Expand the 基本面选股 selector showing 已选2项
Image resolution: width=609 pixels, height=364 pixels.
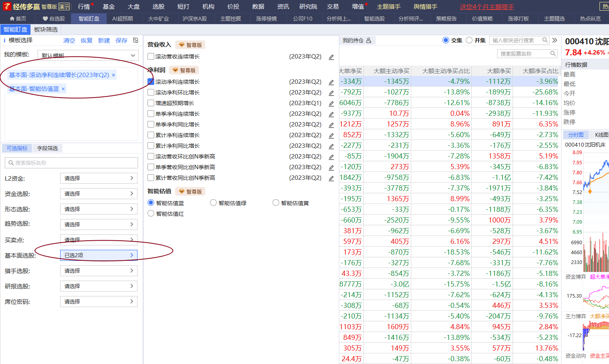pos(98,255)
